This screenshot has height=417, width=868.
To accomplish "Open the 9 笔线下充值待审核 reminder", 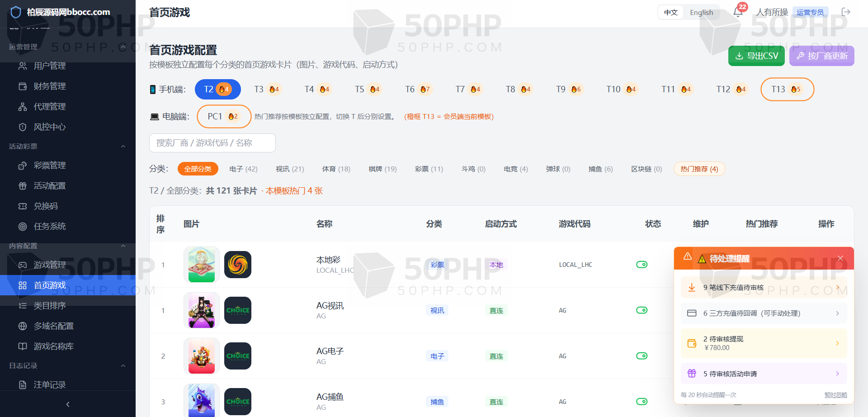I will 764,287.
